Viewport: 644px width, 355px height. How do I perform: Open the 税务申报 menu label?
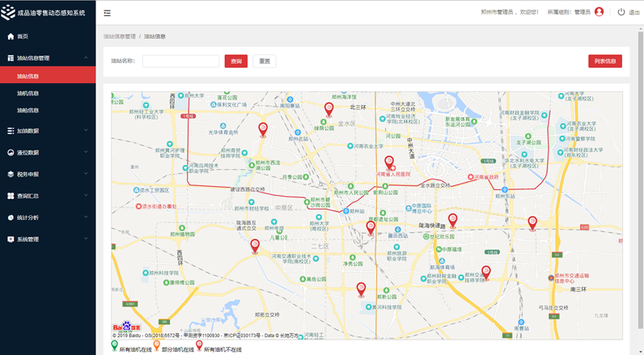28,175
